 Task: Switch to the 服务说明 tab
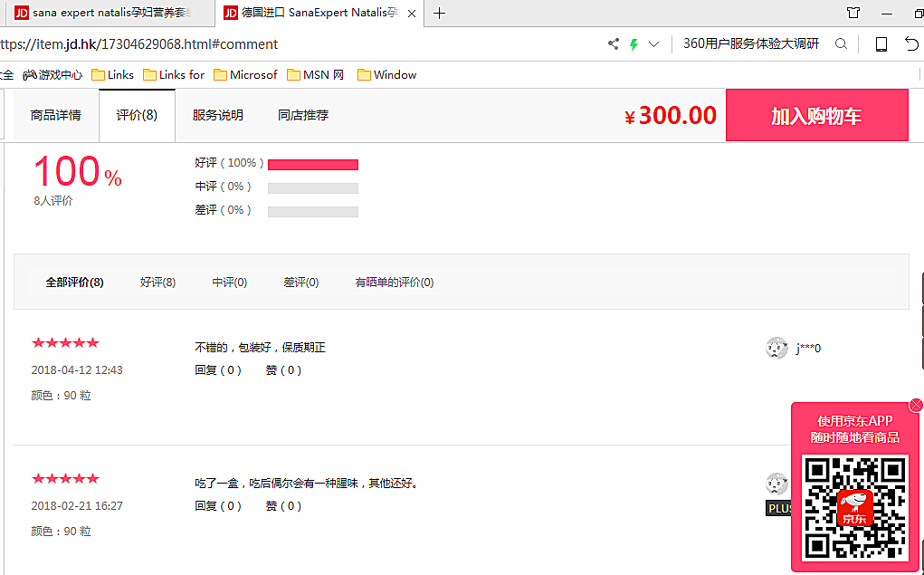[x=218, y=115]
